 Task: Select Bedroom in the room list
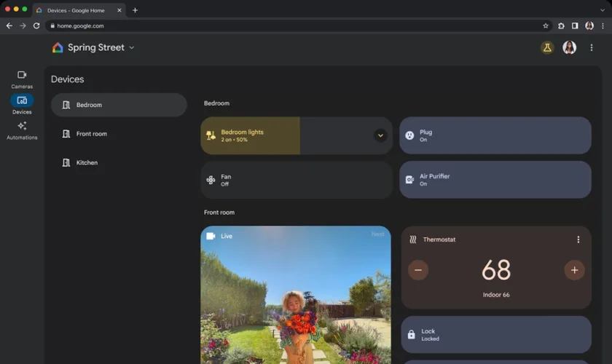(119, 105)
